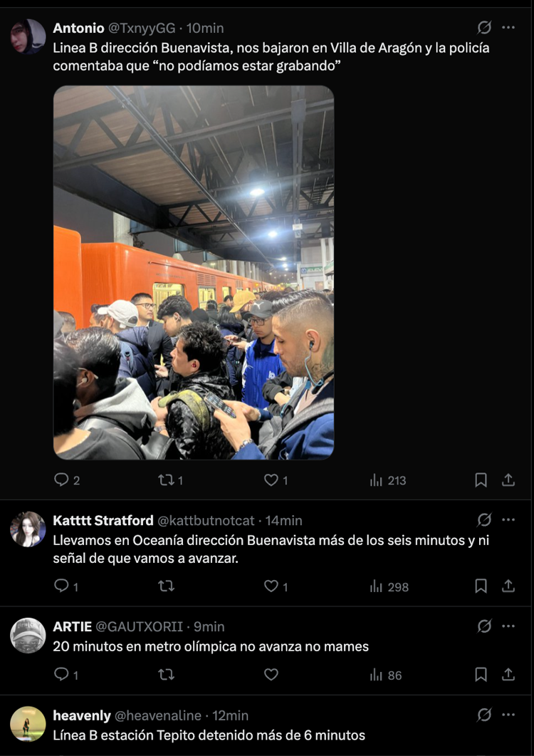View analytics showing 213 views

(x=388, y=480)
